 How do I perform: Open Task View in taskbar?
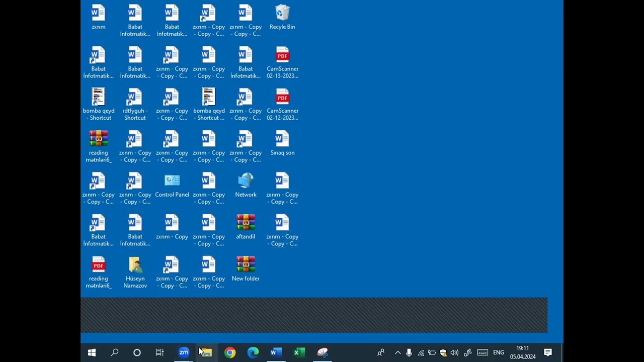click(x=159, y=352)
